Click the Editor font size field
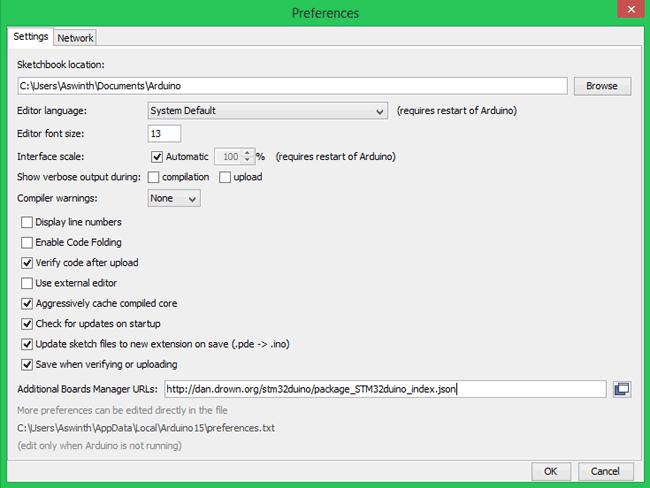This screenshot has height=488, width=650. [x=164, y=134]
